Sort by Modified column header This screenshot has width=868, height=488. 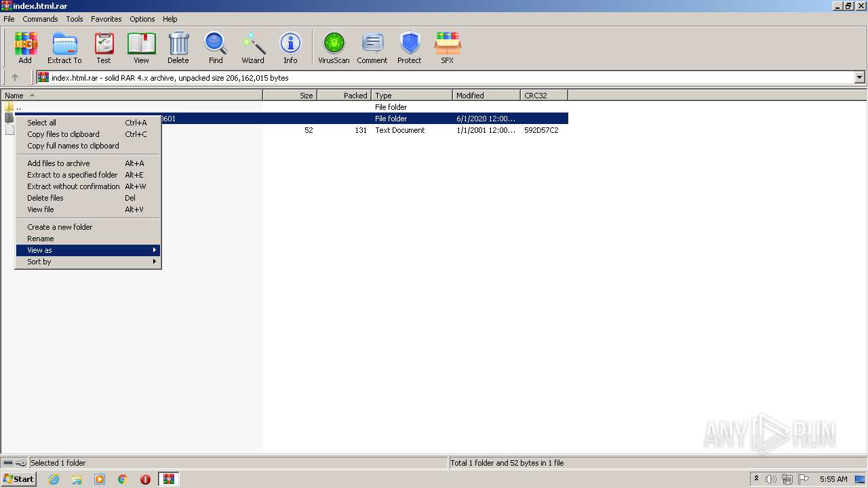486,96
